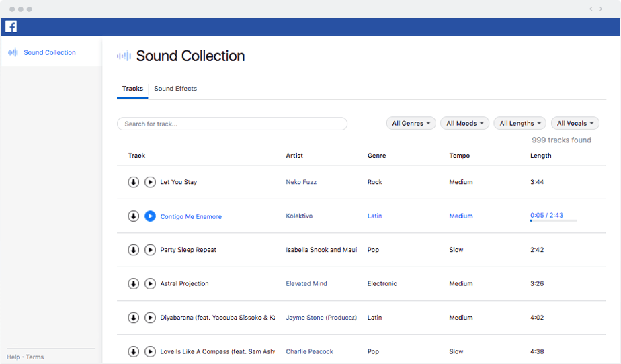Open the Jayme Stone (Producer) artist link

point(321,317)
